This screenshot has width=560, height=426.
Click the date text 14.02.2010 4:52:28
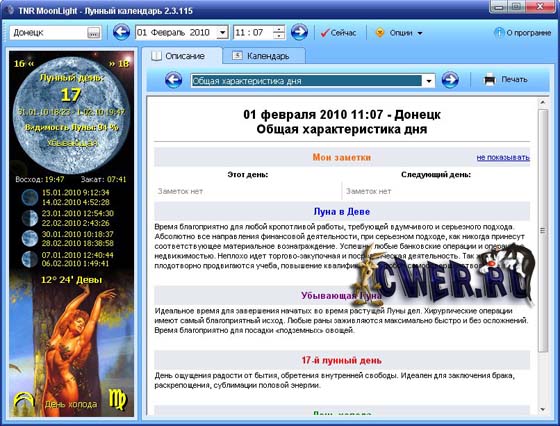76,202
